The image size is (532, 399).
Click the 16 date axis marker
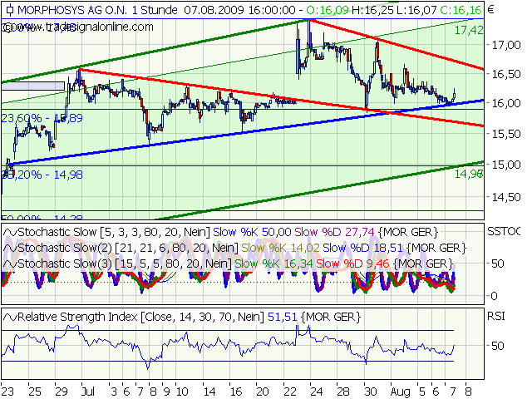[236, 392]
